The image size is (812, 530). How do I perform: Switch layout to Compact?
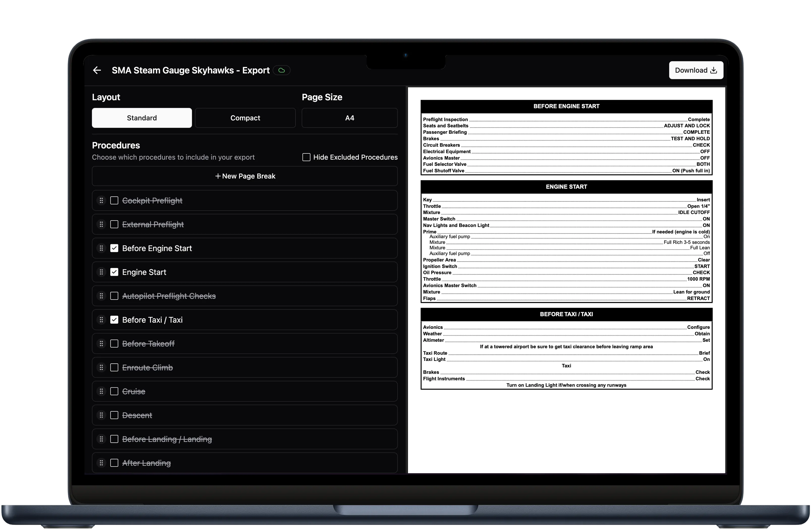point(245,118)
